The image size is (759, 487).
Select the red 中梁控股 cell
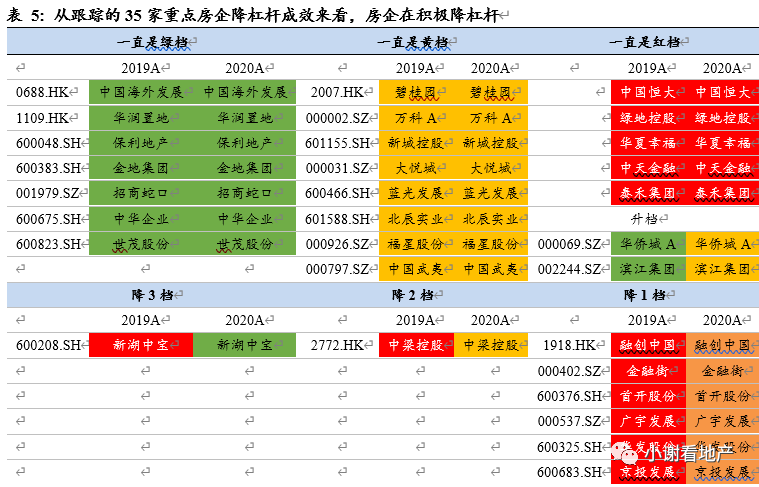(x=416, y=345)
